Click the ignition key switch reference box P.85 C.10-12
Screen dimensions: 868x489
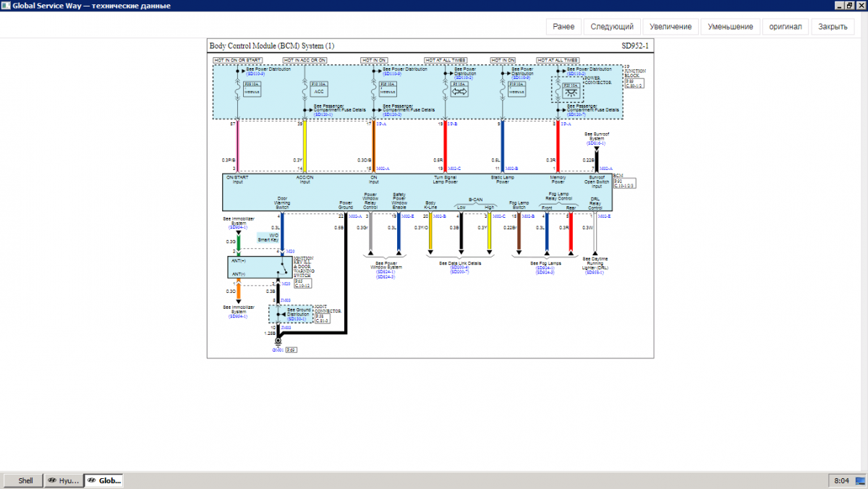click(x=302, y=284)
